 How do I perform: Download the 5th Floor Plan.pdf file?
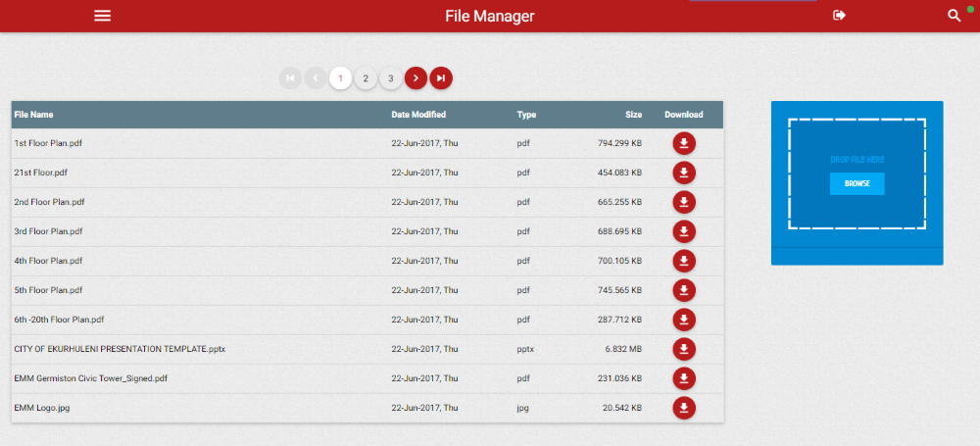[684, 290]
